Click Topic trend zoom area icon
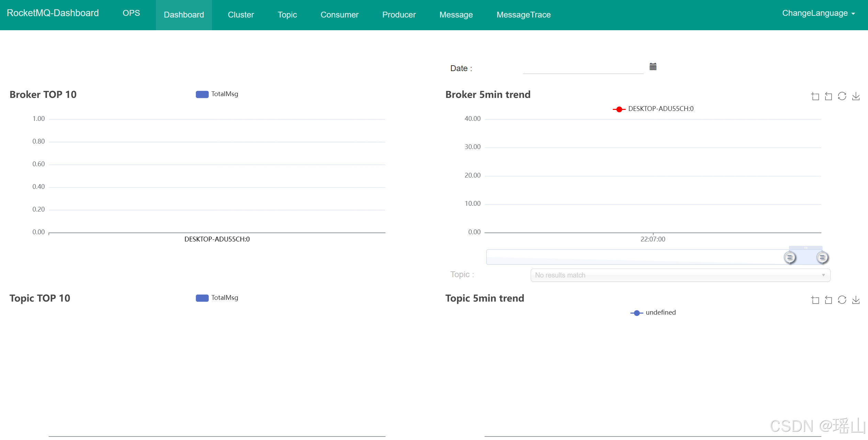Viewport: 868px width, 440px height. tap(815, 300)
